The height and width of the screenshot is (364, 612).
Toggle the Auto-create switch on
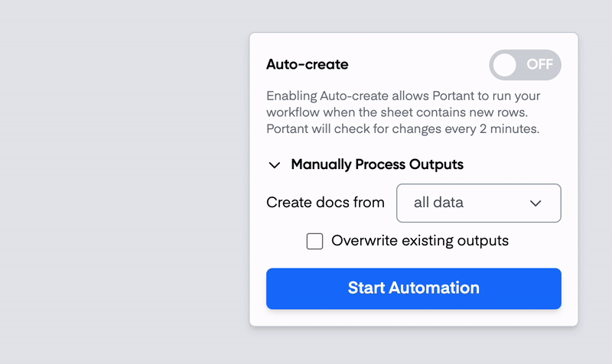tap(525, 65)
